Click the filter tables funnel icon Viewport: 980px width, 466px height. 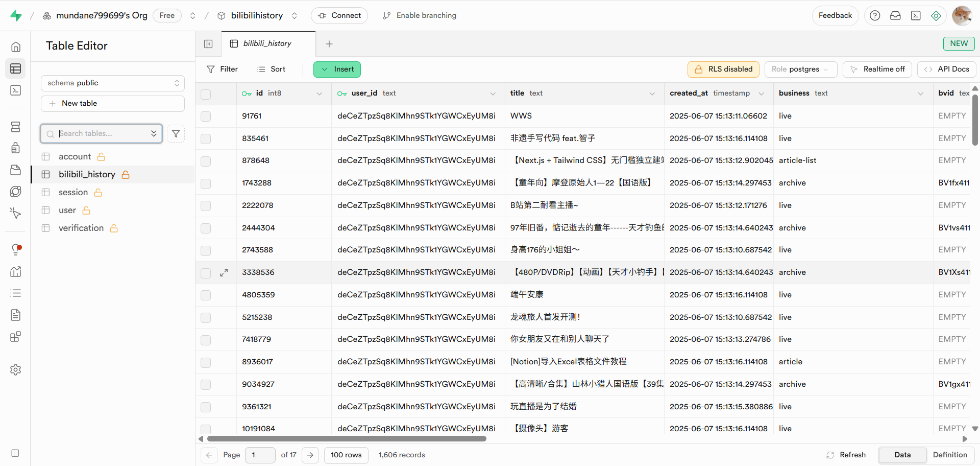coord(176,134)
